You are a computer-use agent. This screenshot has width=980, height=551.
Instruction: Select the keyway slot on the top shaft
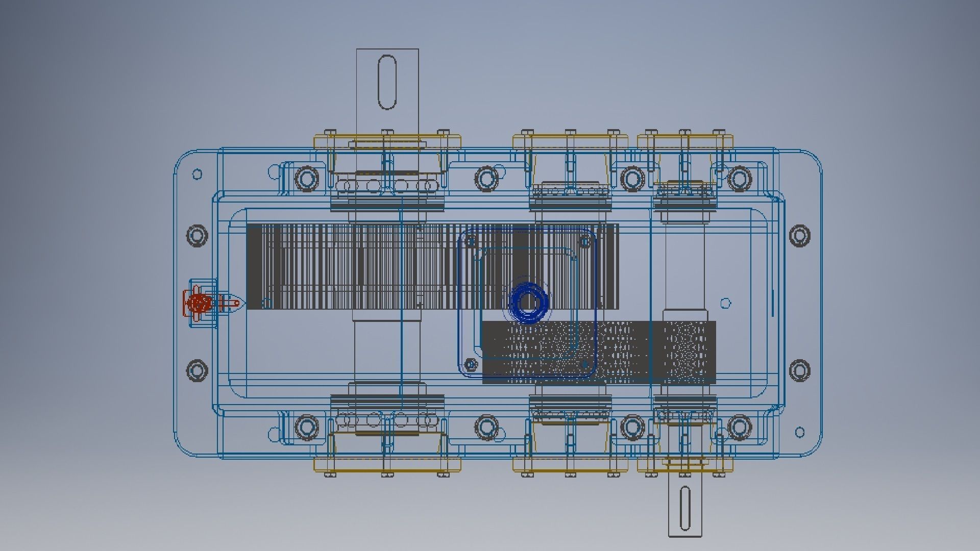click(387, 83)
